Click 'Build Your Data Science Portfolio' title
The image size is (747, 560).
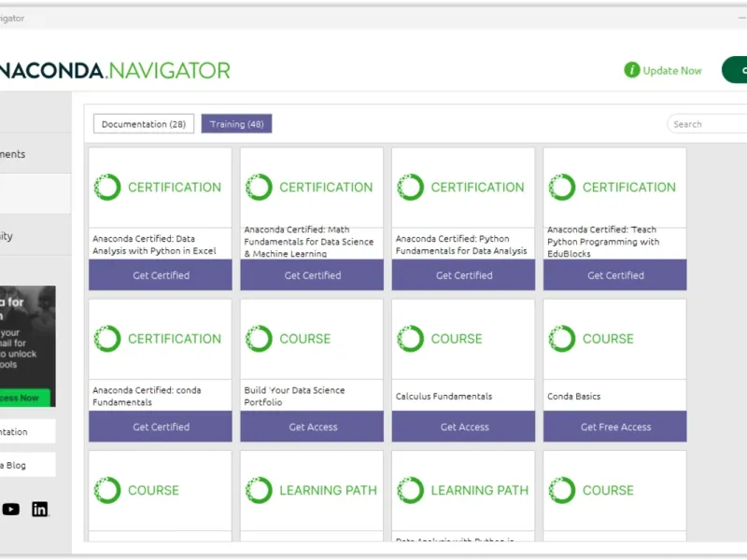coord(294,396)
